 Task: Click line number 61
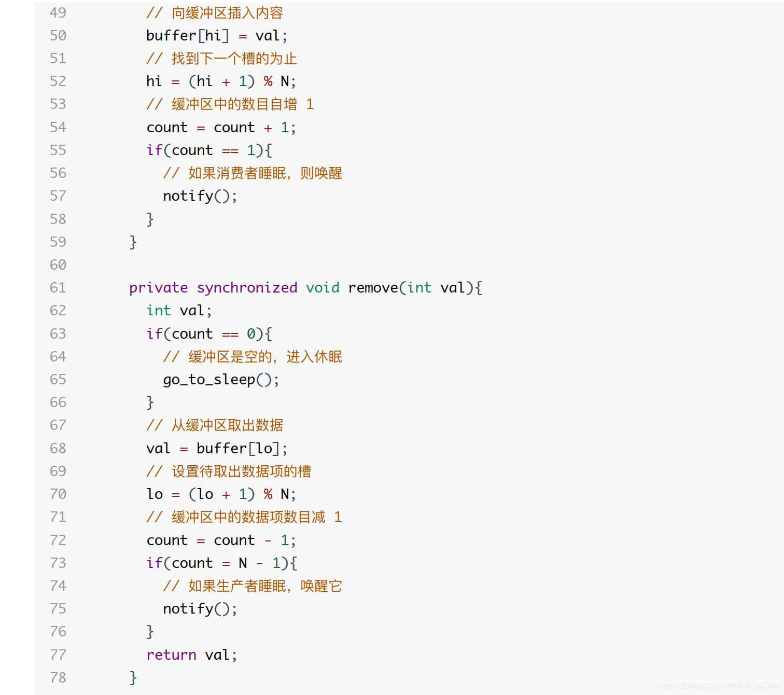58,287
